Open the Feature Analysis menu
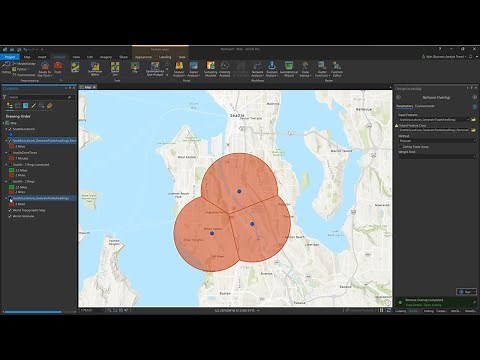Screen dimensions: 480x360 (179, 69)
